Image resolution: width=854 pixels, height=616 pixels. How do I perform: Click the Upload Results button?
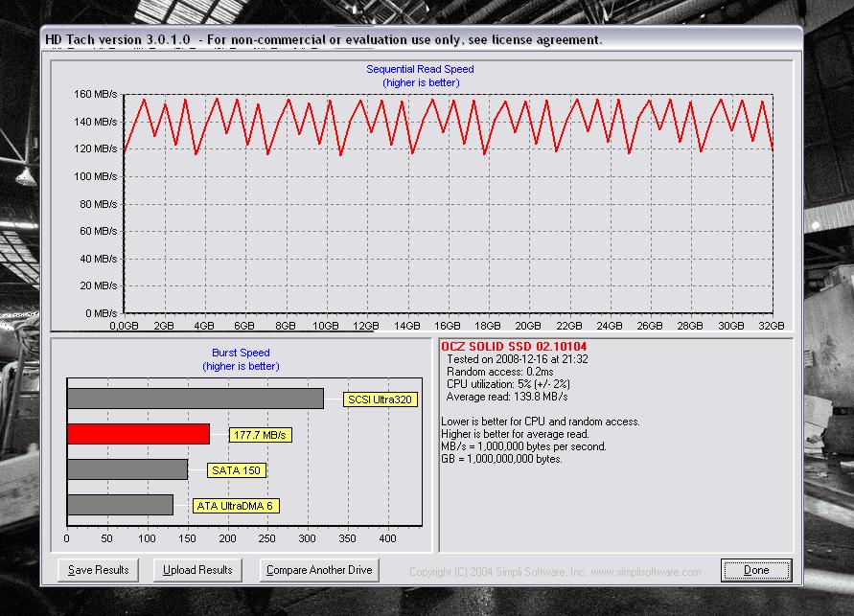(x=197, y=570)
